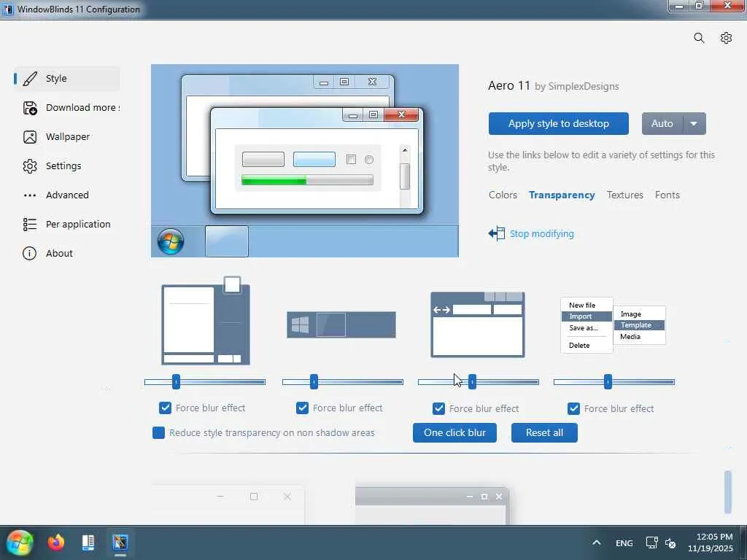Switch to the Textures tab
Viewport: 747px width, 560px height.
point(625,195)
